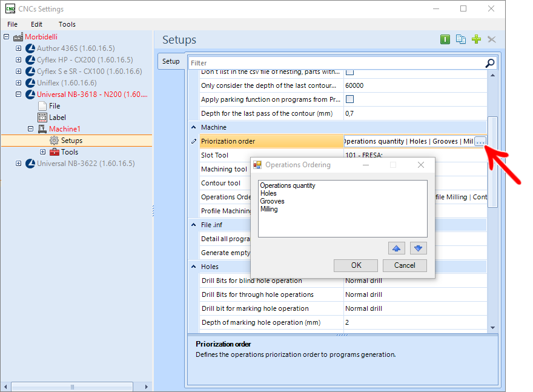
Task: Open the Edit menu
Action: (36, 24)
